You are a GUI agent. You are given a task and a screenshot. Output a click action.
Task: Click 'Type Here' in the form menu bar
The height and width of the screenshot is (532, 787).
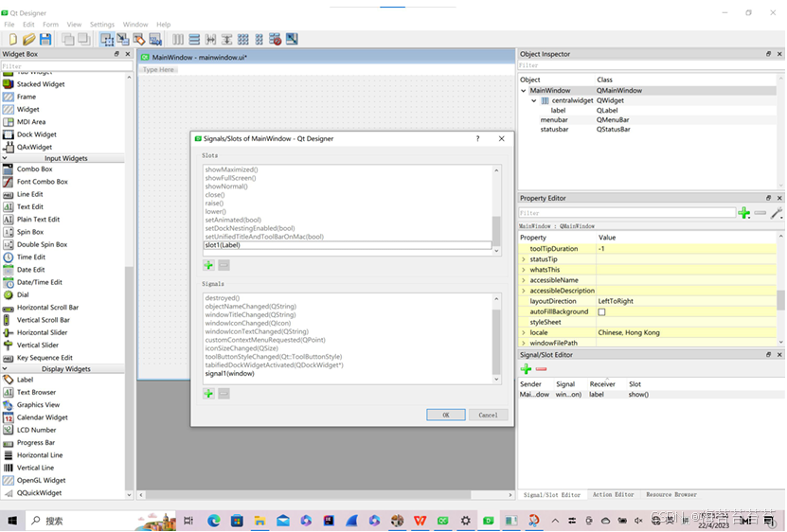[158, 69]
